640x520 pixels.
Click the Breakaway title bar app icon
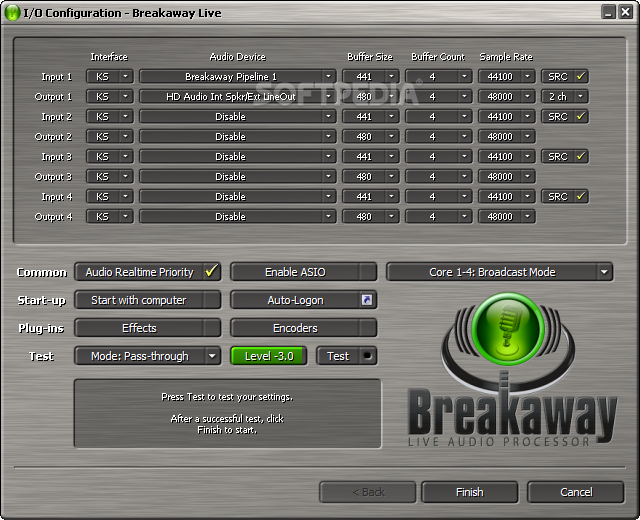pyautogui.click(x=12, y=13)
